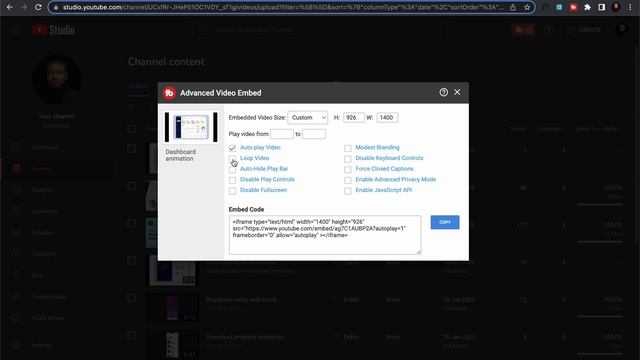Viewport: 640px width, 360px height.
Task: Enable the Modest Branding checkbox
Action: click(x=348, y=148)
